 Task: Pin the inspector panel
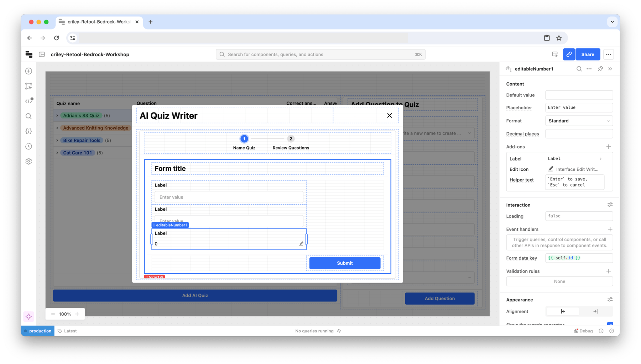point(600,69)
